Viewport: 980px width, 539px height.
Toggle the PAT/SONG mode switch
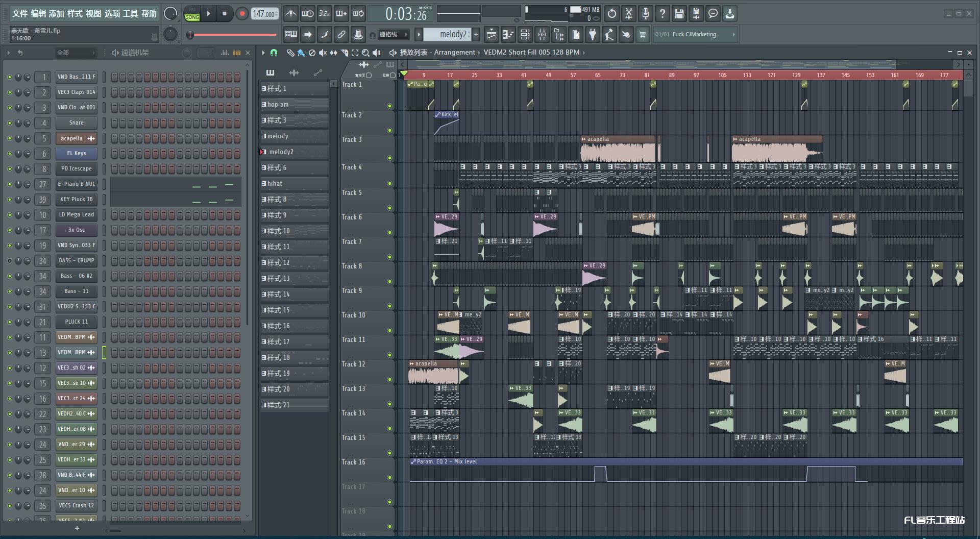click(192, 14)
